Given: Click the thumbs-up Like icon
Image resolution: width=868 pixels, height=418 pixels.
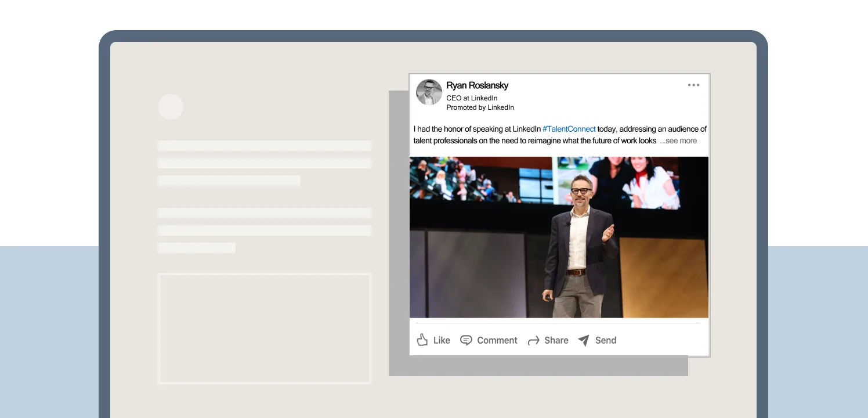Looking at the screenshot, I should (422, 340).
